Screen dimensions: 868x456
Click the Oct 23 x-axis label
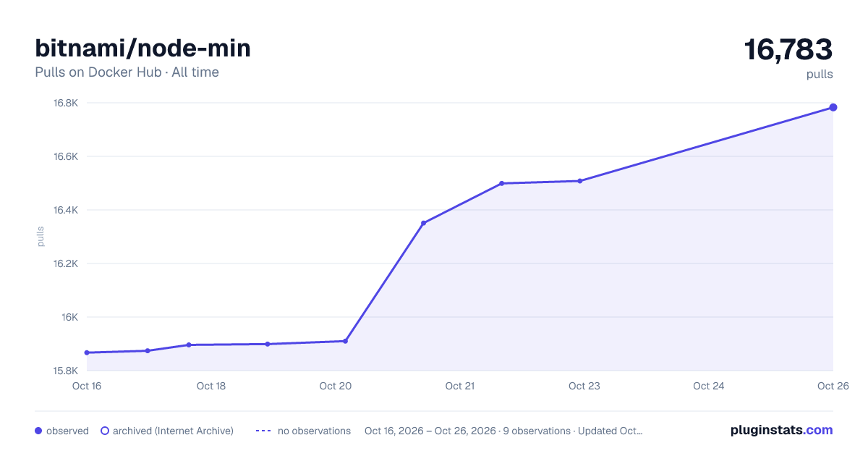pos(584,386)
